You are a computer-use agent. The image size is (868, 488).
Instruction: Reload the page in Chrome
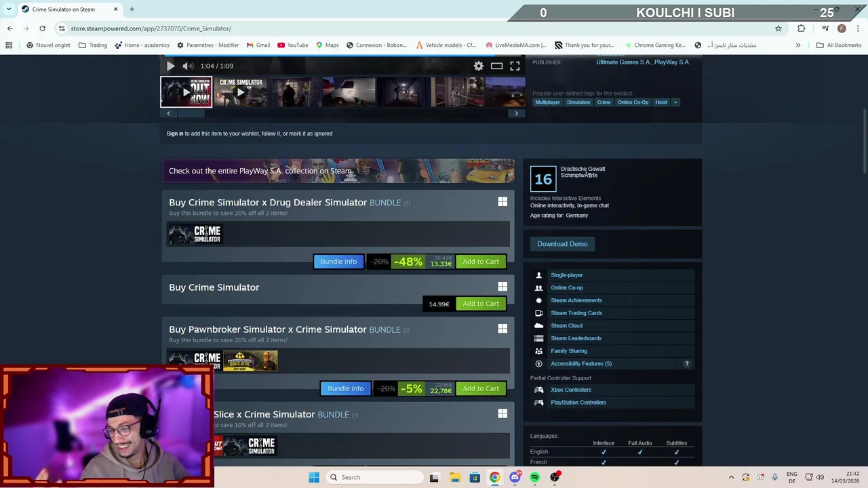pyautogui.click(x=42, y=28)
